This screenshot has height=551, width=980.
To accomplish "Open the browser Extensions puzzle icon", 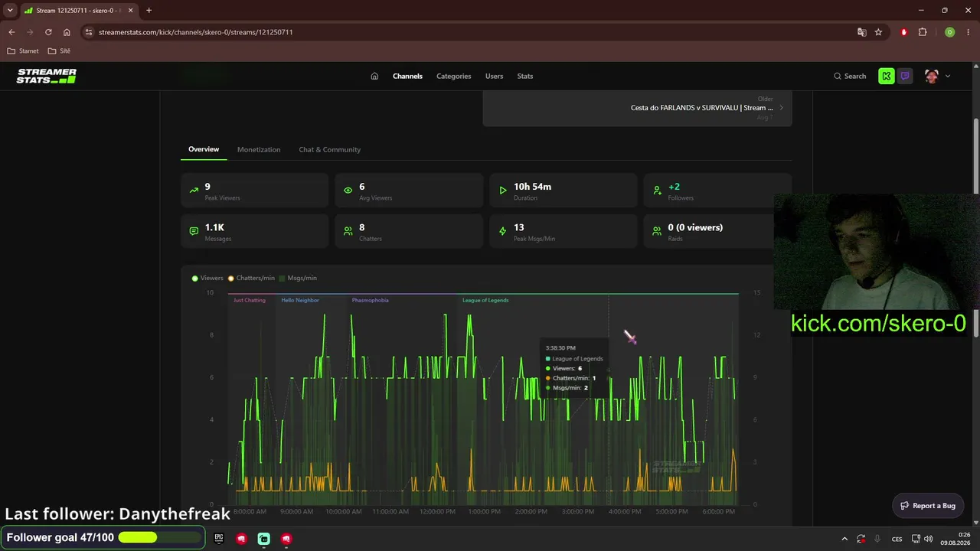I will pyautogui.click(x=923, y=32).
